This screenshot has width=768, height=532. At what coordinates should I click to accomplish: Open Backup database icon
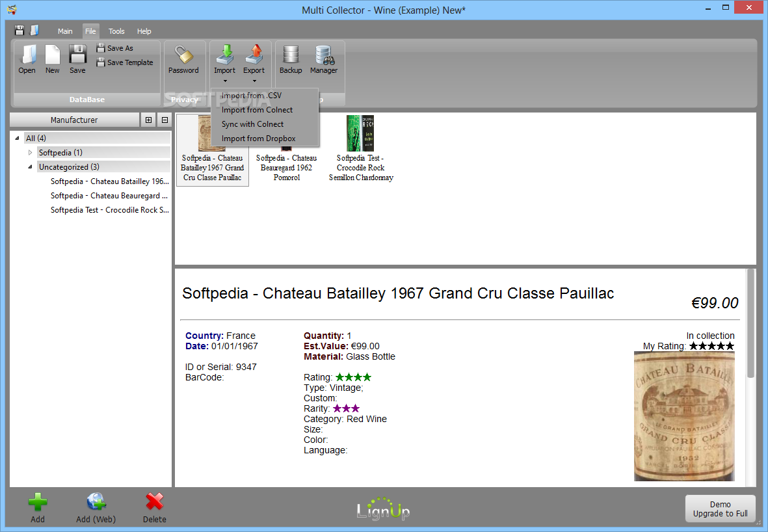pos(291,59)
